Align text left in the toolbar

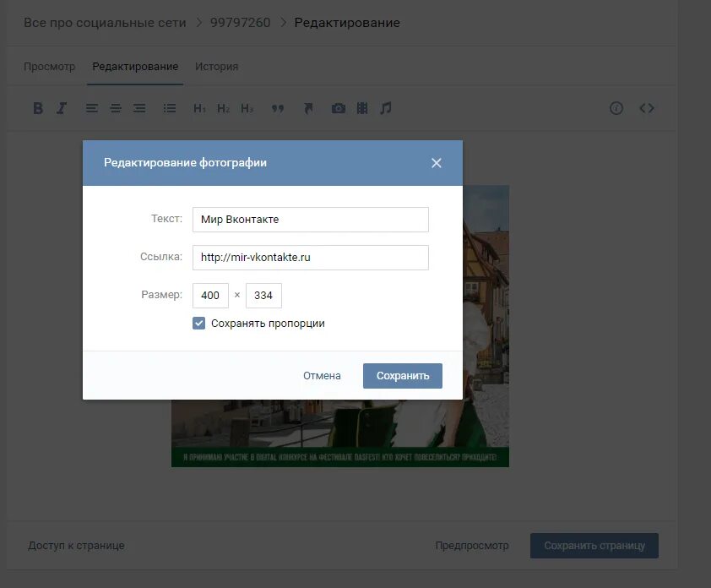click(92, 108)
